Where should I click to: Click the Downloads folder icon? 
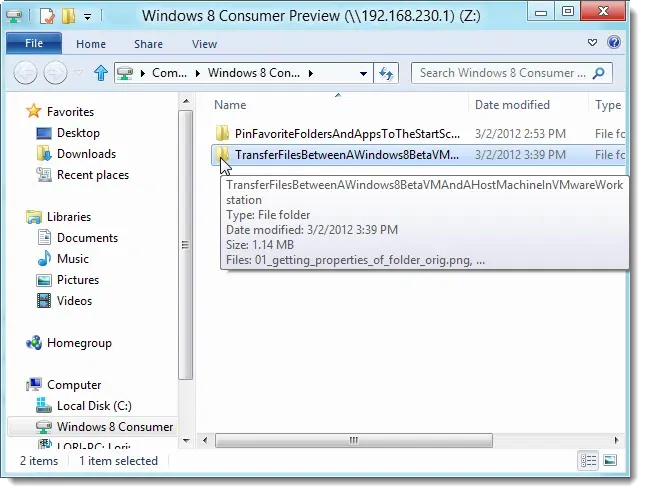[x=44, y=154]
